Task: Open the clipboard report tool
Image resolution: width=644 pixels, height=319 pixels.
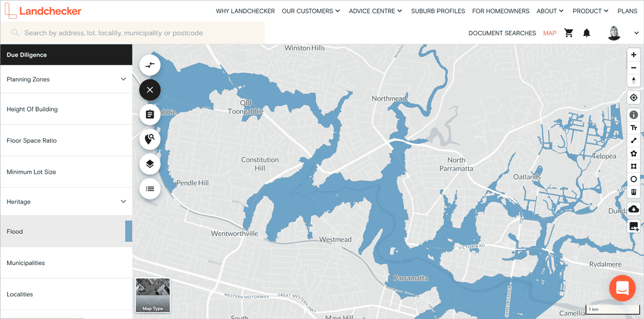Action: 150,114
